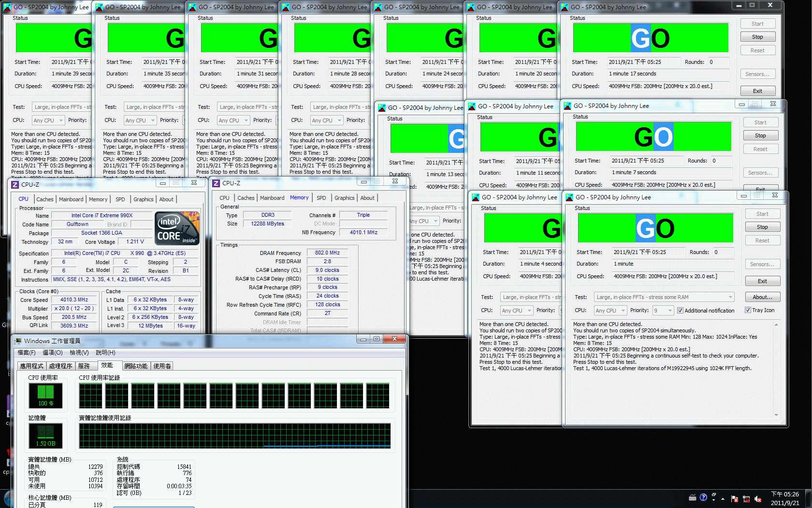Image resolution: width=812 pixels, height=508 pixels.
Task: Switch to the 使用者 tab in Task Manager
Action: [162, 366]
